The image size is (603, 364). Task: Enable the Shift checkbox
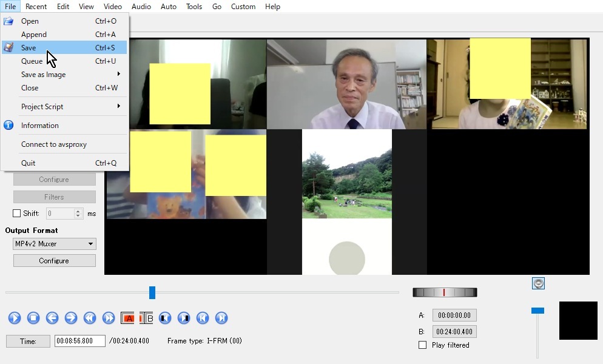click(x=16, y=213)
